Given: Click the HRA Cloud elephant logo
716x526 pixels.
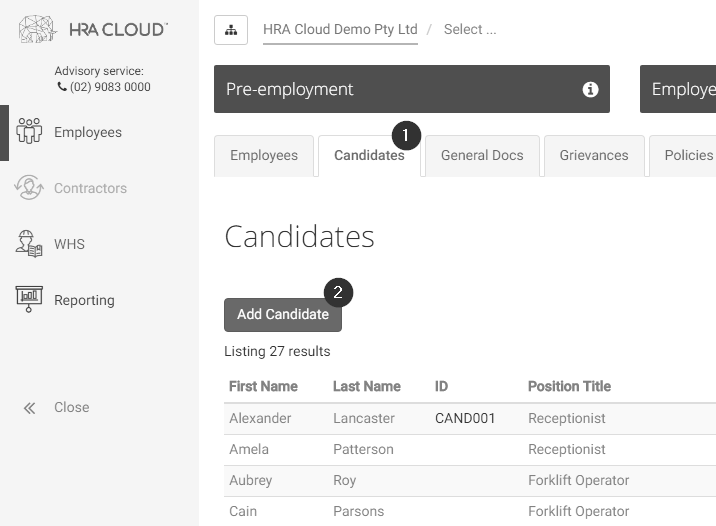Looking at the screenshot, I should tap(37, 29).
